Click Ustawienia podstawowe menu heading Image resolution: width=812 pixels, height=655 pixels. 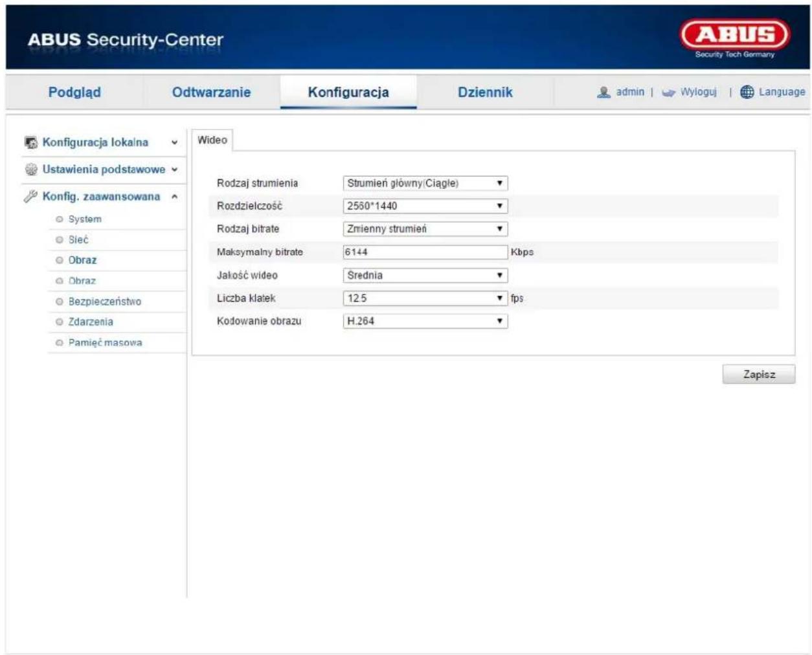click(104, 170)
